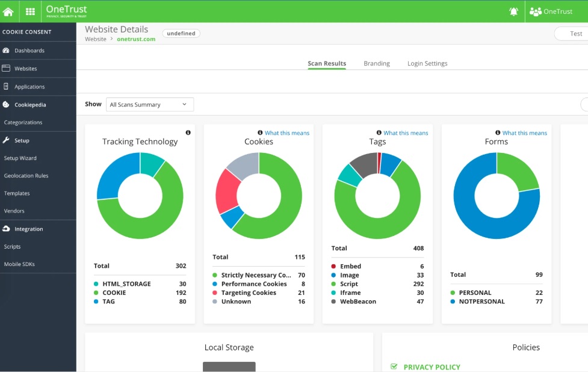Click the Websites browser window icon
588x372 pixels.
tap(6, 68)
